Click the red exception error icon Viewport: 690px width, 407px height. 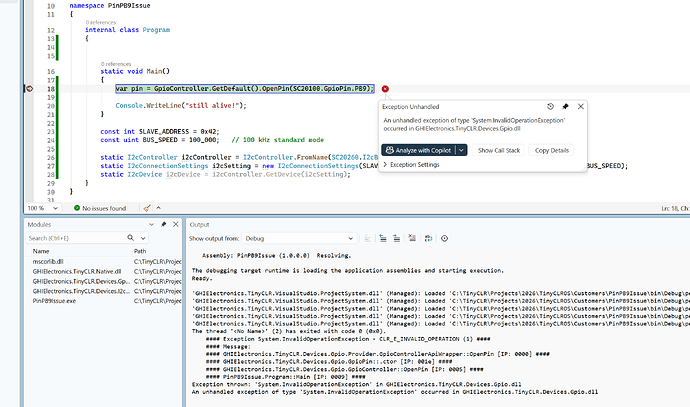pyautogui.click(x=385, y=89)
